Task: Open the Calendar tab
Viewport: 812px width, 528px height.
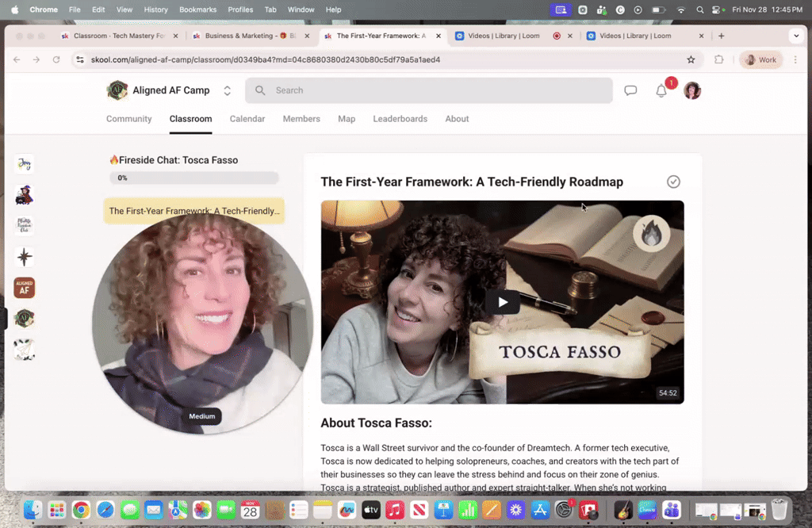Action: (247, 119)
